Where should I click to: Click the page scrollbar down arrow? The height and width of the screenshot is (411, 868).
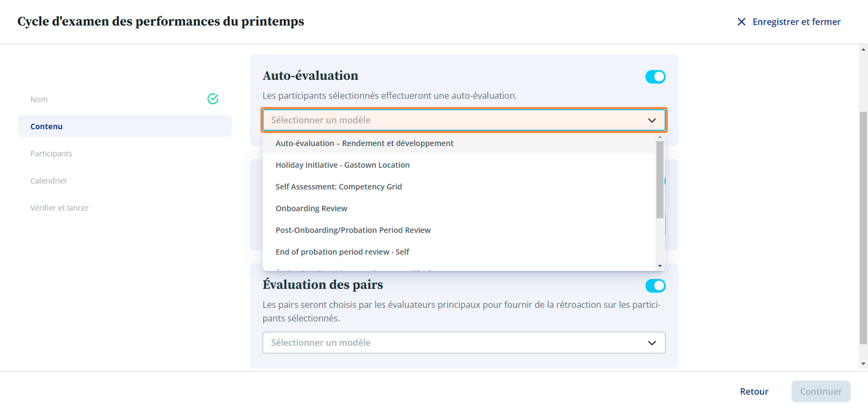(863, 364)
